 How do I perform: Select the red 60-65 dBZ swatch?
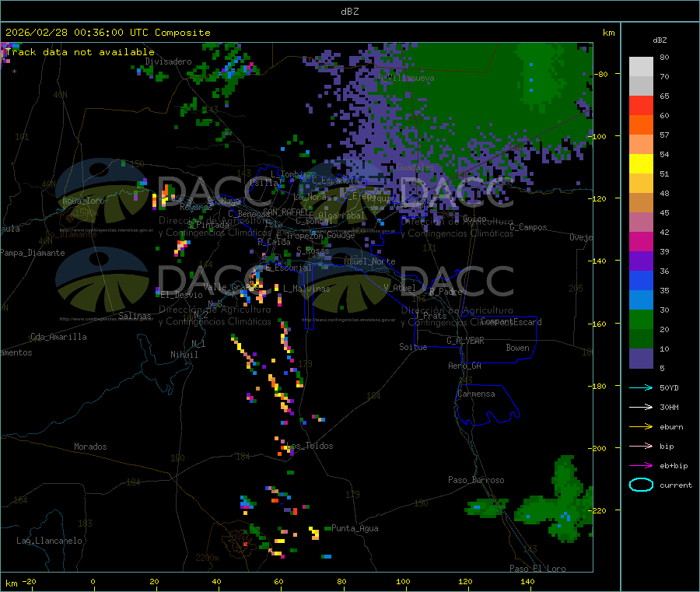click(641, 106)
